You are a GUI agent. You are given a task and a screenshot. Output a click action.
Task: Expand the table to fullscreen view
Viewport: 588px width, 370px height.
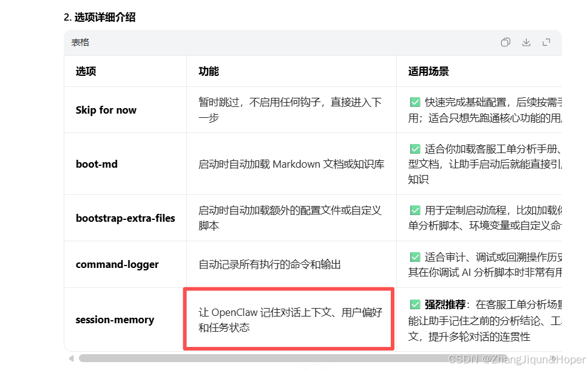click(x=546, y=42)
